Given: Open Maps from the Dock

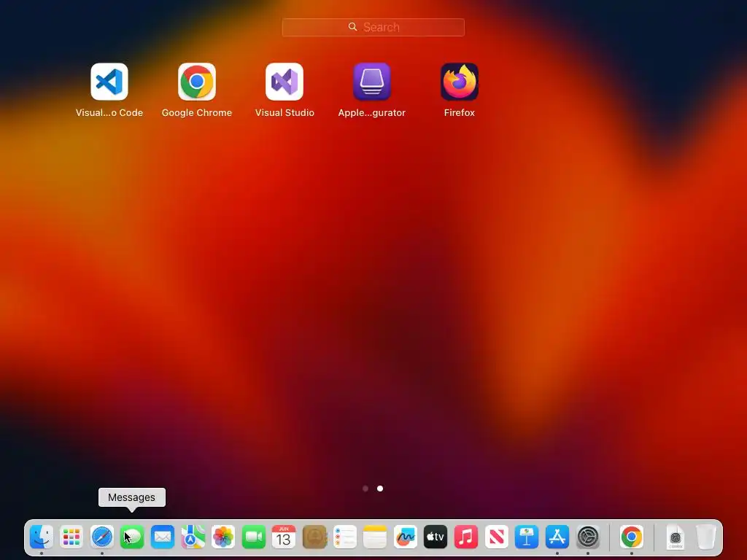Looking at the screenshot, I should pos(193,537).
